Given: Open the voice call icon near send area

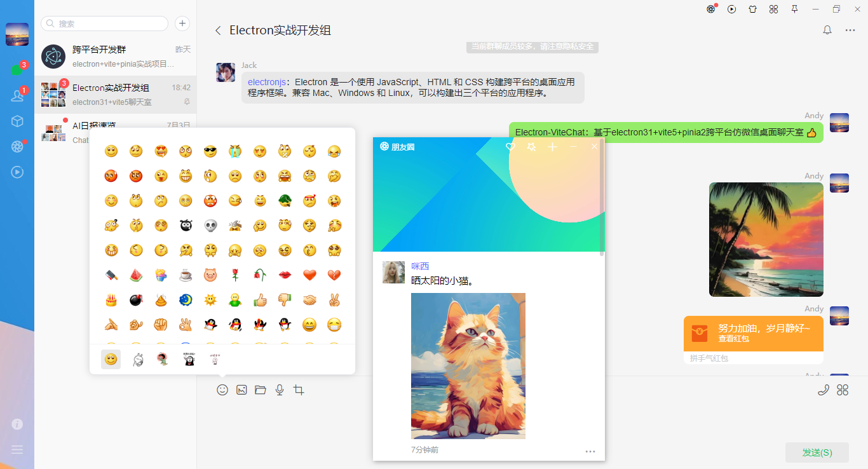Looking at the screenshot, I should 824,390.
